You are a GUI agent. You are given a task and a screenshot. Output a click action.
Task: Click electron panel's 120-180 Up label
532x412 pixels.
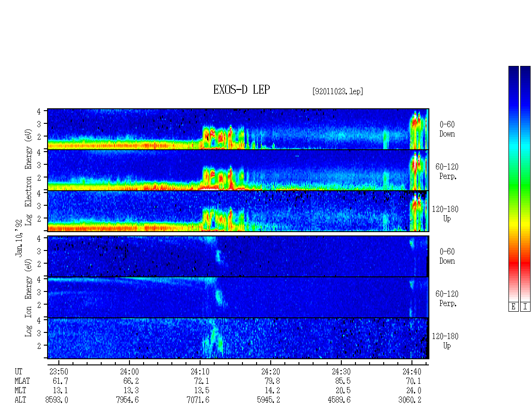445,214
